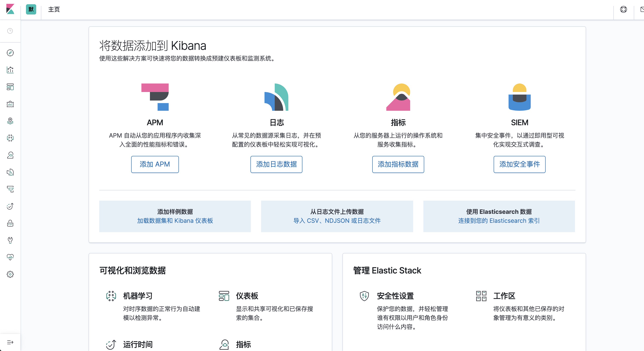
Task: Click the 添加日志数据 button
Action: (276, 164)
